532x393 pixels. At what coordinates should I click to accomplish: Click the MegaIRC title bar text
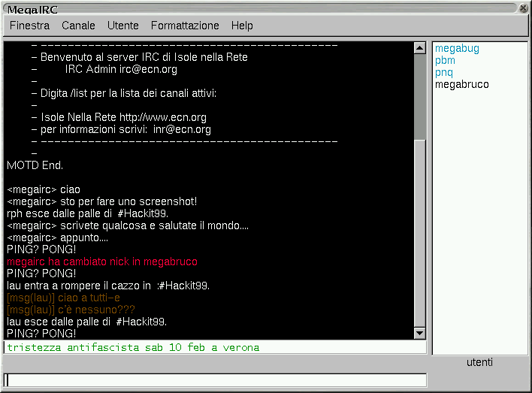coord(32,10)
